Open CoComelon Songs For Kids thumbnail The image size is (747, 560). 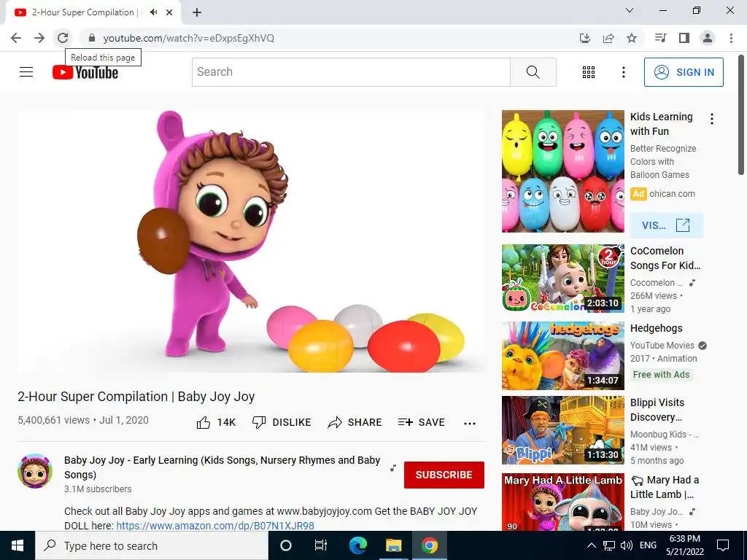point(562,279)
